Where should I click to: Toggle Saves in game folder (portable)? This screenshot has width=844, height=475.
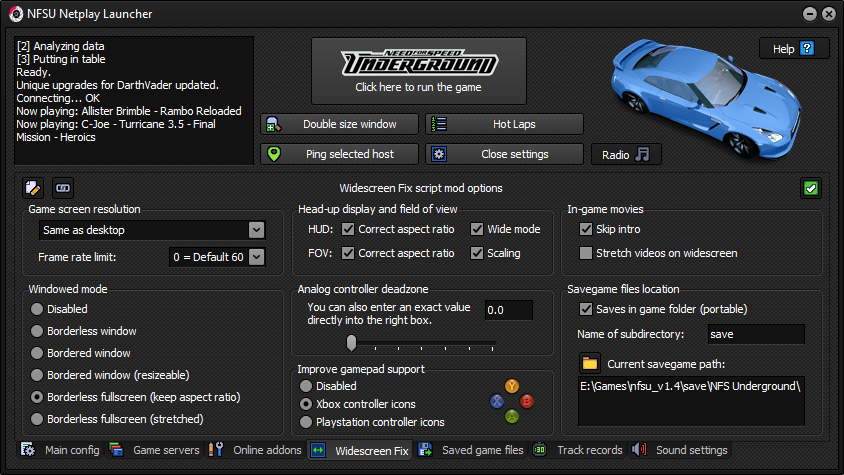point(586,309)
